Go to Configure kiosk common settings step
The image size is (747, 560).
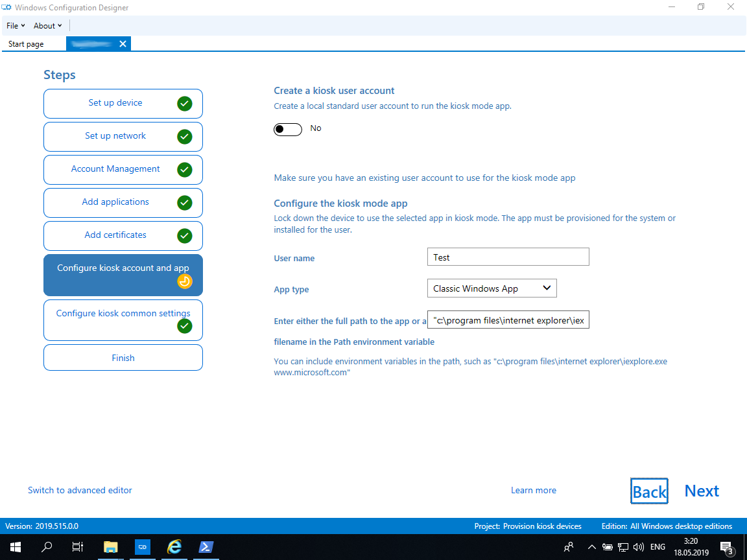point(123,320)
